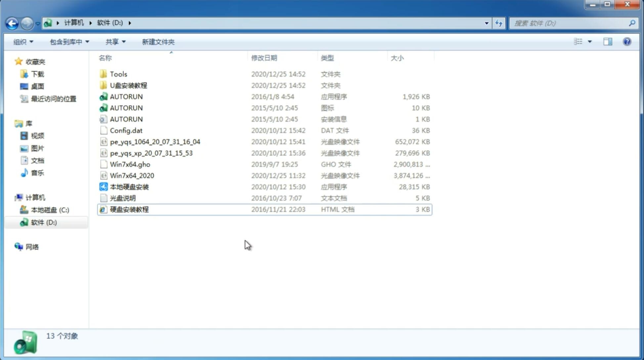Open Config.dat configuration file
This screenshot has width=644, height=360.
pos(126,130)
